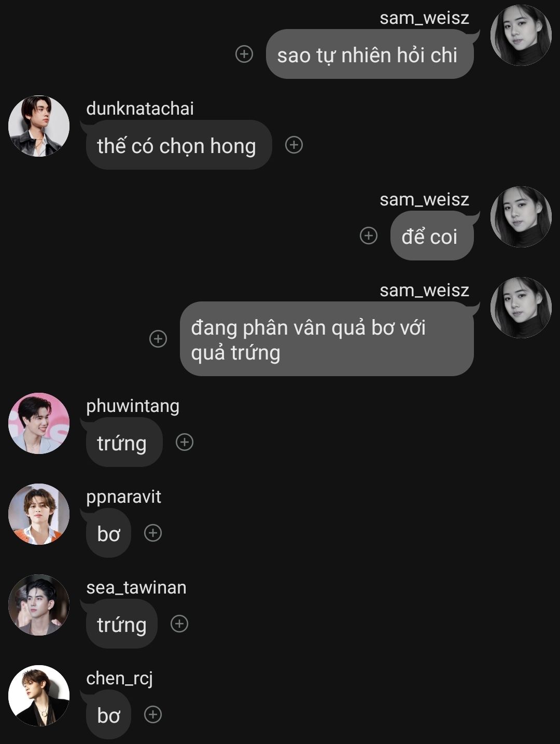Select username sea_tawinan
Screen dimensions: 560x744
136,587
